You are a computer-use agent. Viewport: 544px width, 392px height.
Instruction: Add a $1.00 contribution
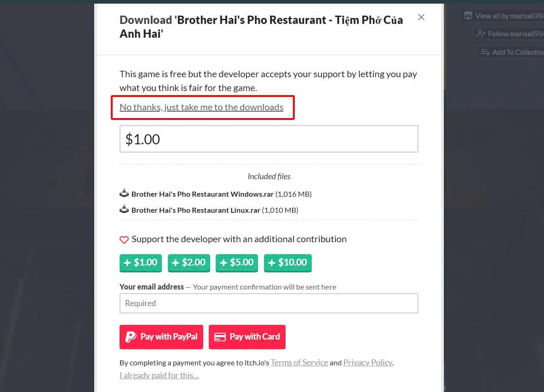point(141,262)
